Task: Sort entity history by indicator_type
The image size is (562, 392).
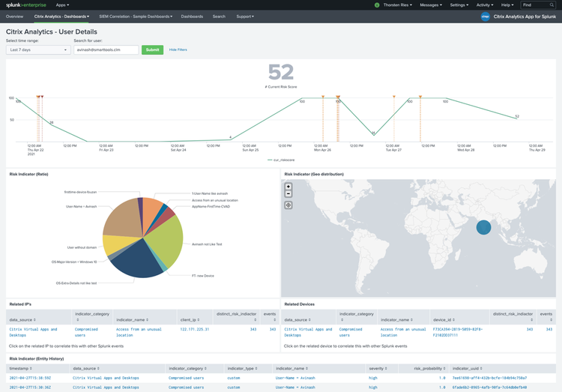Action: [242, 368]
